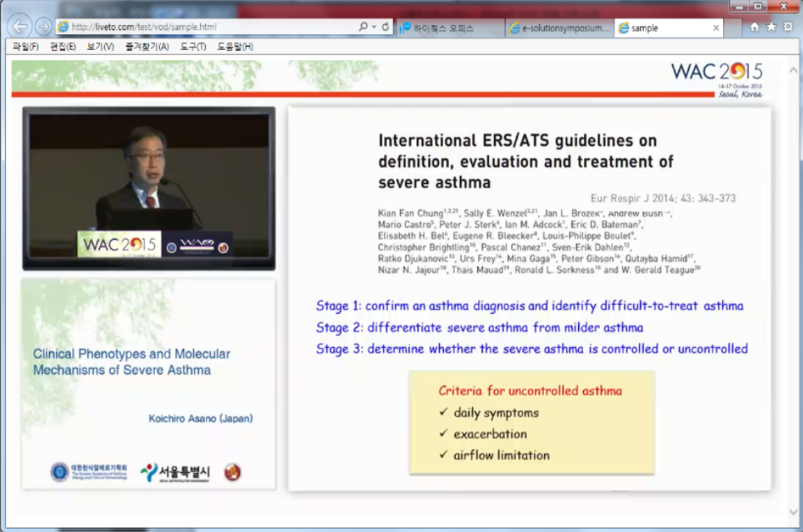Image resolution: width=803 pixels, height=532 pixels.
Task: Open Favorites star icon
Action: click(x=771, y=27)
